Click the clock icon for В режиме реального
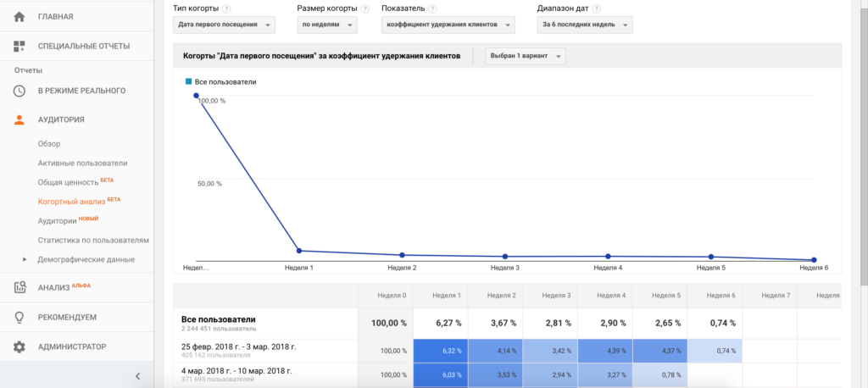Viewport: 868px width, 388px height. coord(19,90)
